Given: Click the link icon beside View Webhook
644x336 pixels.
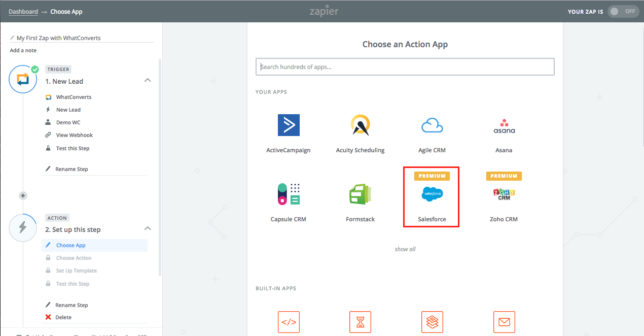Looking at the screenshot, I should tap(48, 135).
